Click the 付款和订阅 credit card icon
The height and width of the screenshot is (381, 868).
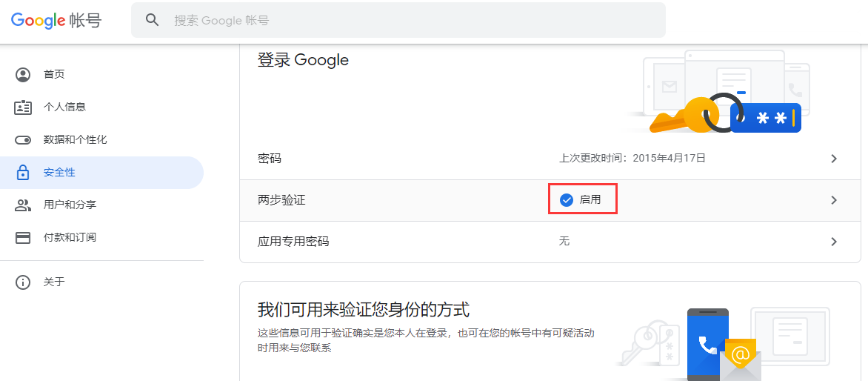click(x=23, y=238)
